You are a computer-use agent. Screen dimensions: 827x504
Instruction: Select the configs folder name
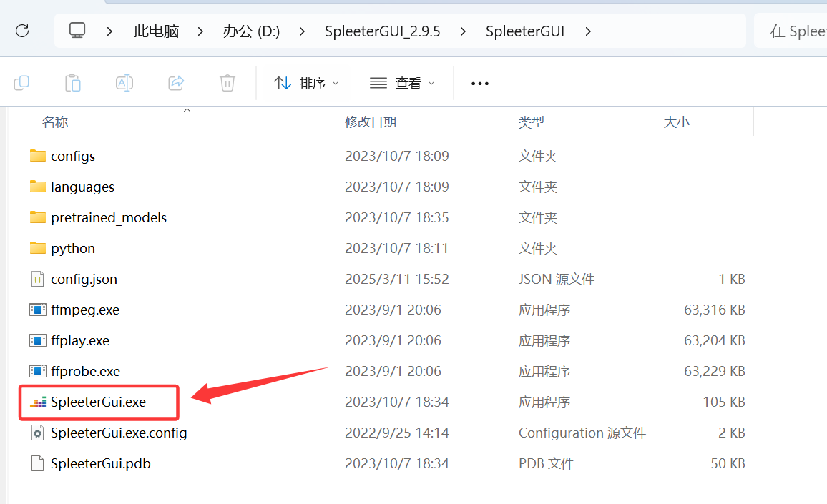[x=73, y=156]
